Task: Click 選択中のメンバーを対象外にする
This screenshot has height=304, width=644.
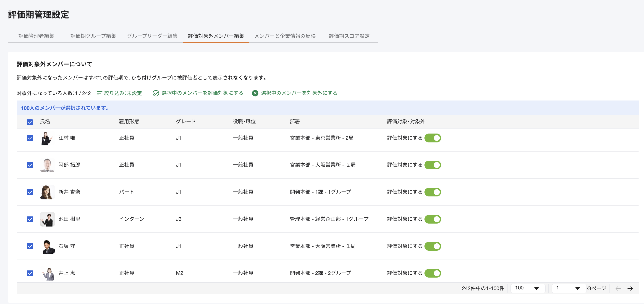Action: pyautogui.click(x=294, y=93)
